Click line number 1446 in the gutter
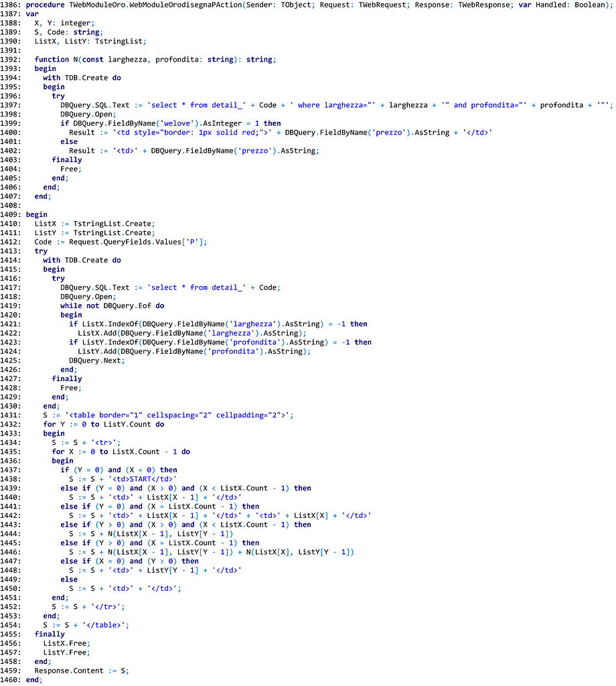This screenshot has height=686, width=616. (11, 552)
